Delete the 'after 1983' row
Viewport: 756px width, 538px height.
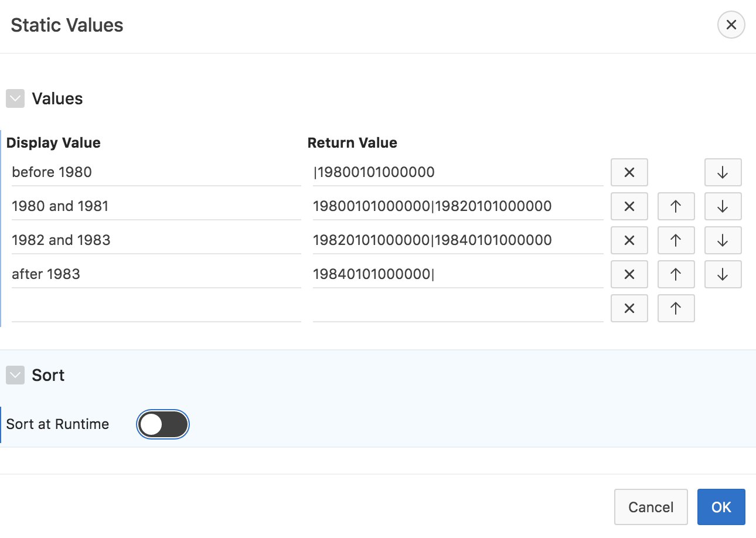(629, 274)
